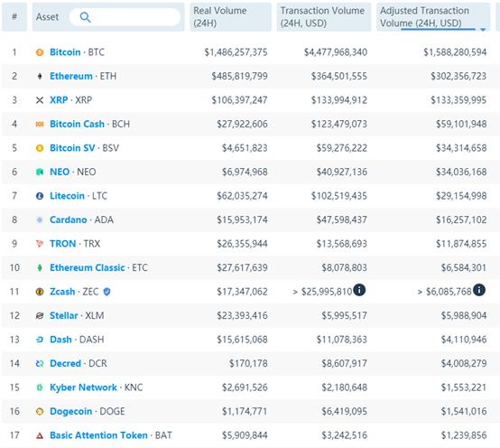Click the magnifying glass search icon

[85, 17]
